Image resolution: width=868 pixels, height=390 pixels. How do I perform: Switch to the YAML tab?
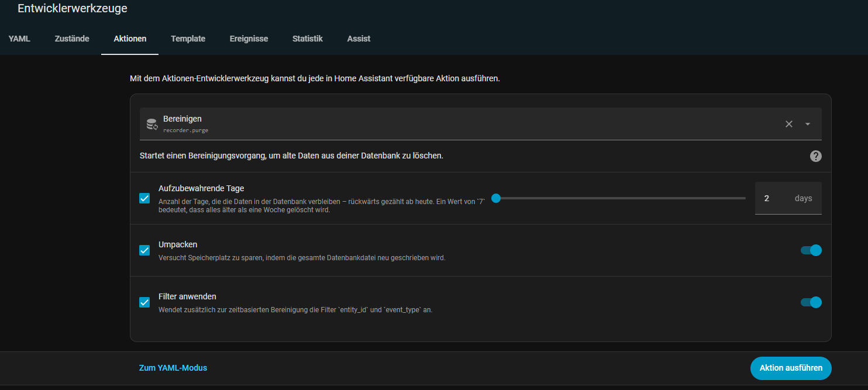point(19,39)
